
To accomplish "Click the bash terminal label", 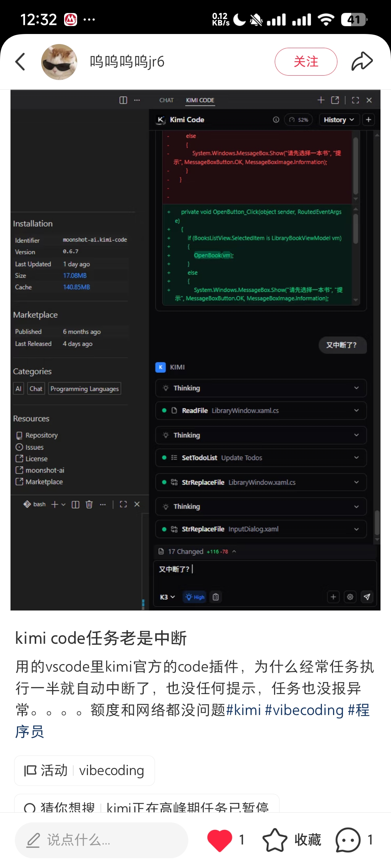I will (x=35, y=504).
